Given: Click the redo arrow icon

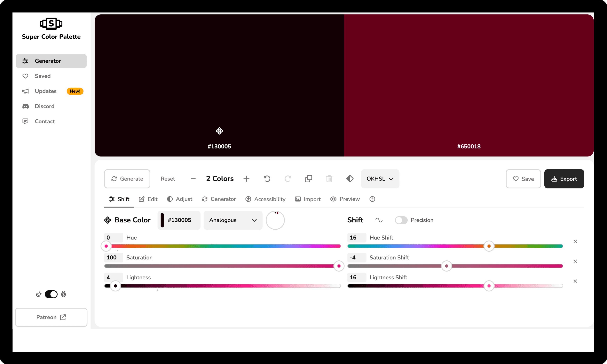Looking at the screenshot, I should (x=288, y=178).
